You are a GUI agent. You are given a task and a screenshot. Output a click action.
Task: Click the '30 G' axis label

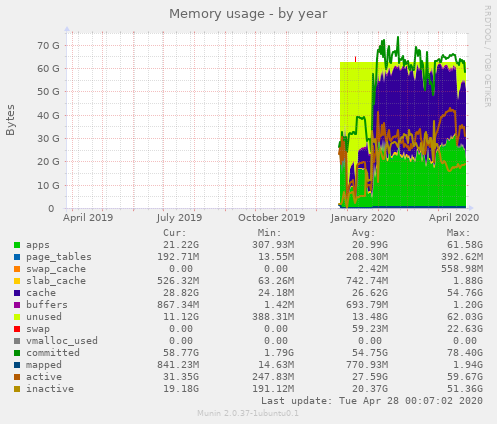pos(48,139)
